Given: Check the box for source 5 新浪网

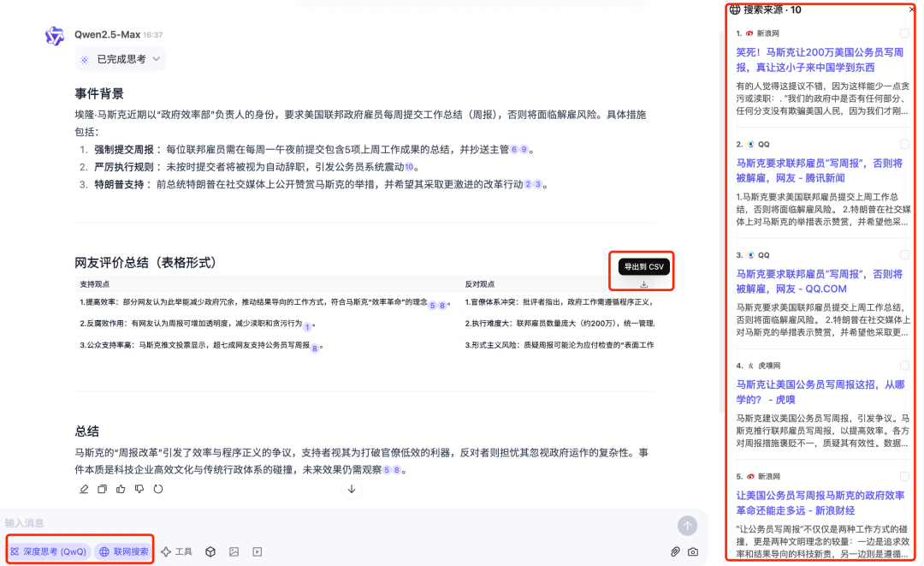Looking at the screenshot, I should 904,476.
